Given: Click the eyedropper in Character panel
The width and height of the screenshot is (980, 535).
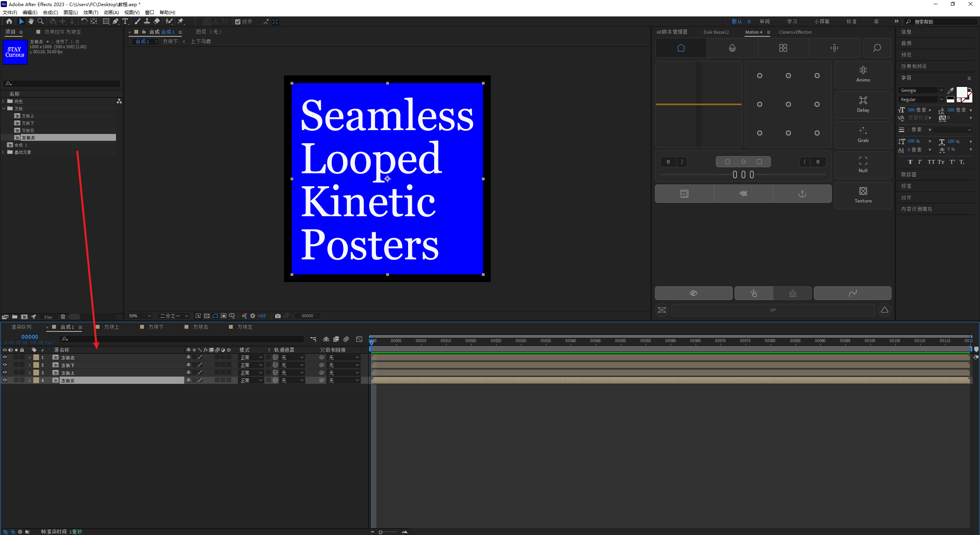Looking at the screenshot, I should pos(950,91).
